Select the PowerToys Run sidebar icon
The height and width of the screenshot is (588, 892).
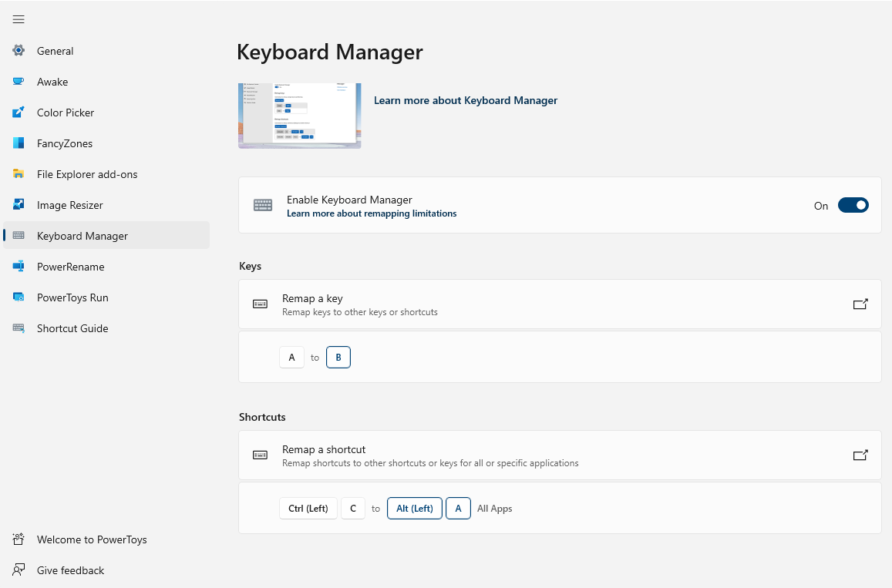coord(19,297)
